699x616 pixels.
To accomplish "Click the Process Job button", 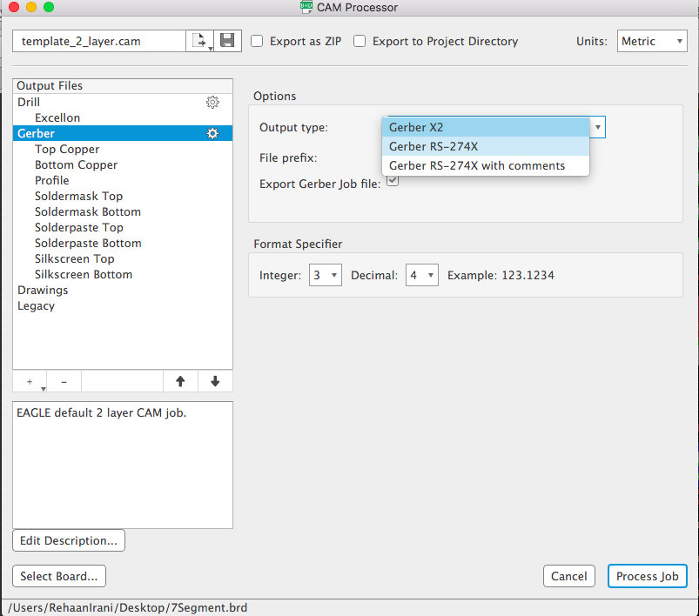I will tap(648, 576).
